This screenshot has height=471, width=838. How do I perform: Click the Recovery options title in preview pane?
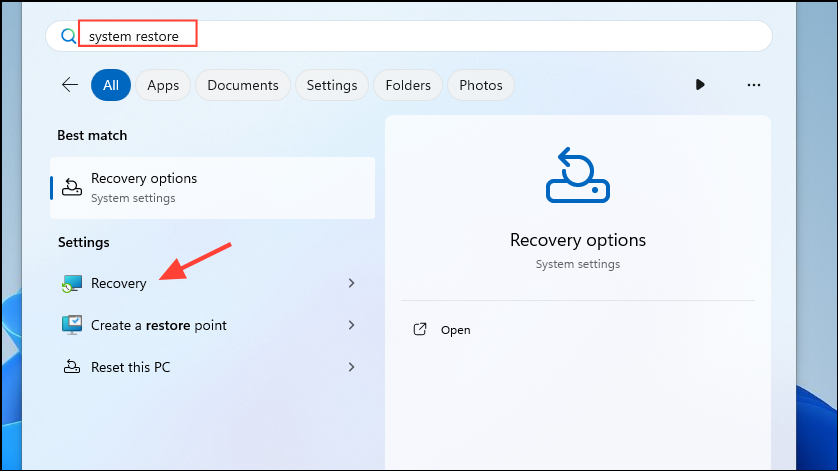point(578,240)
